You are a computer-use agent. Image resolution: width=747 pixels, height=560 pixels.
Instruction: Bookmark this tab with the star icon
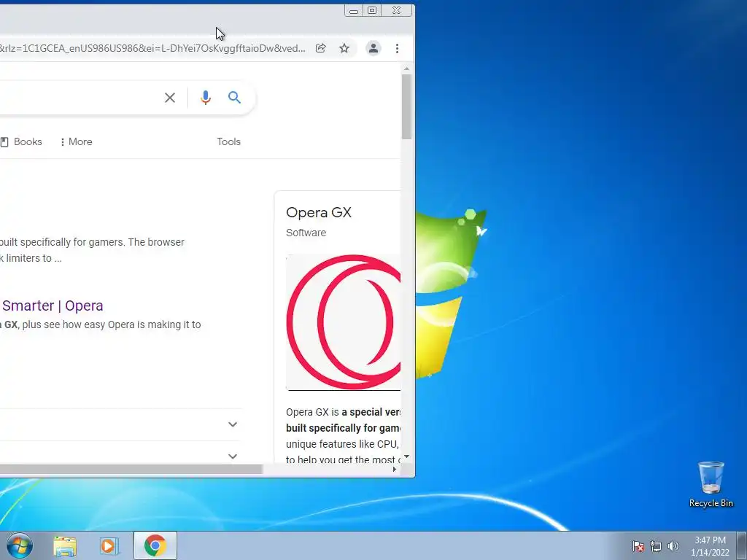[x=344, y=48]
